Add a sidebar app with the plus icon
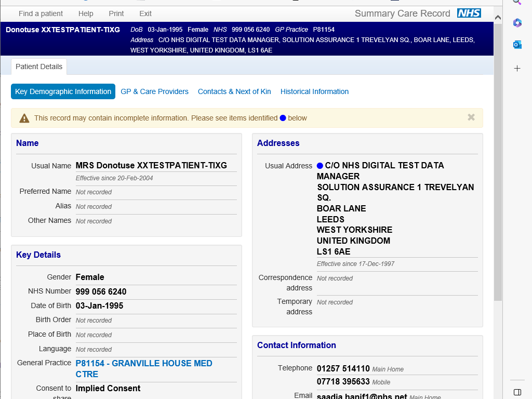The width and height of the screenshot is (532, 399). point(517,69)
